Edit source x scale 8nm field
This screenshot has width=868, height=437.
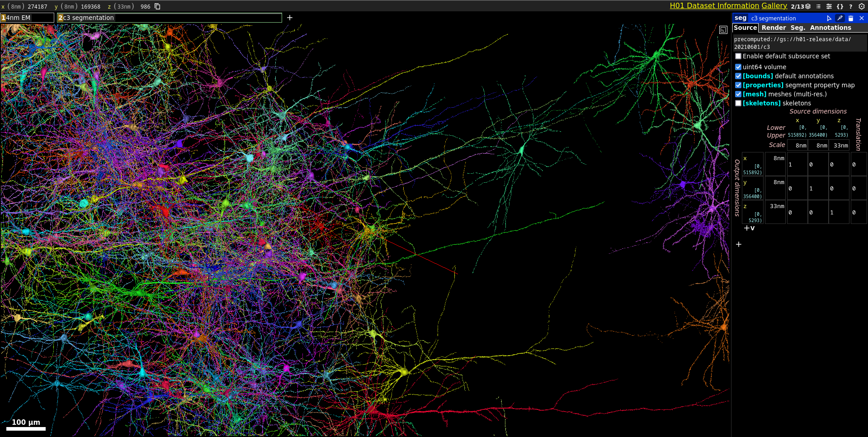click(x=797, y=145)
